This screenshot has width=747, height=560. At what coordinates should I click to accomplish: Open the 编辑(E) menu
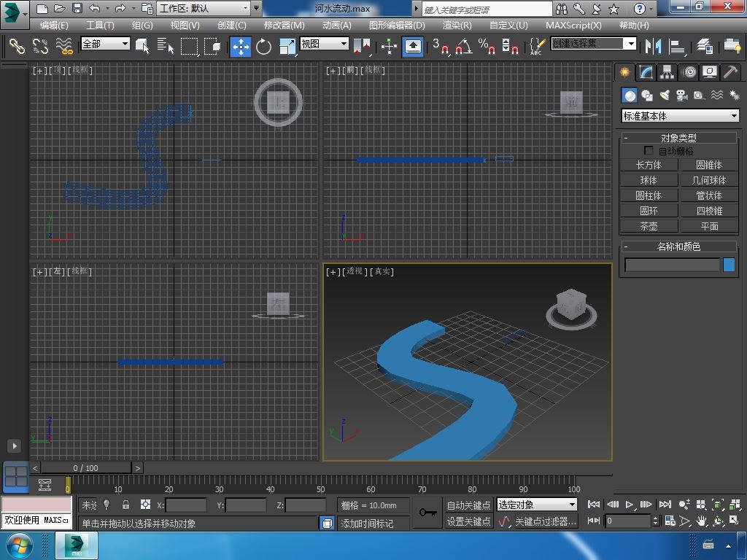coord(54,26)
